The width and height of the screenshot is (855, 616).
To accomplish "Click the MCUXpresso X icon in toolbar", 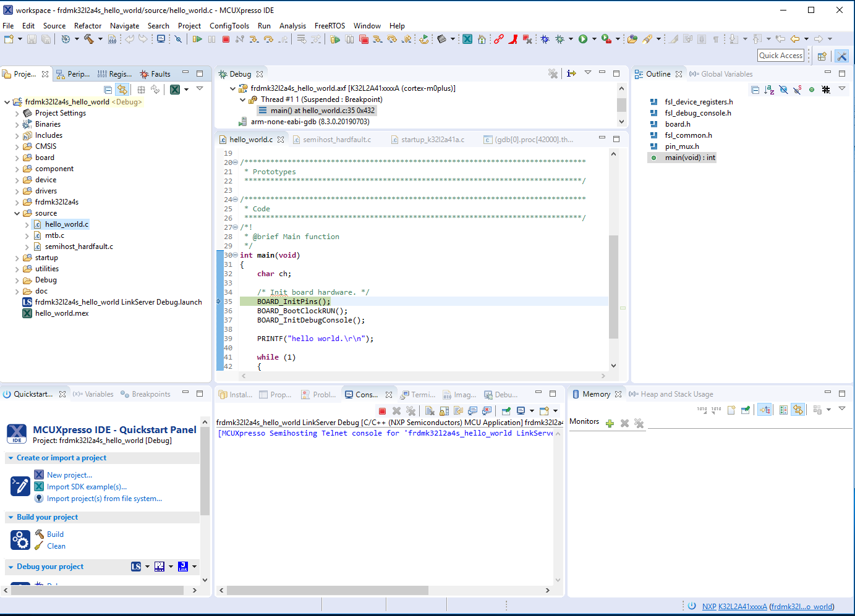I will 467,39.
